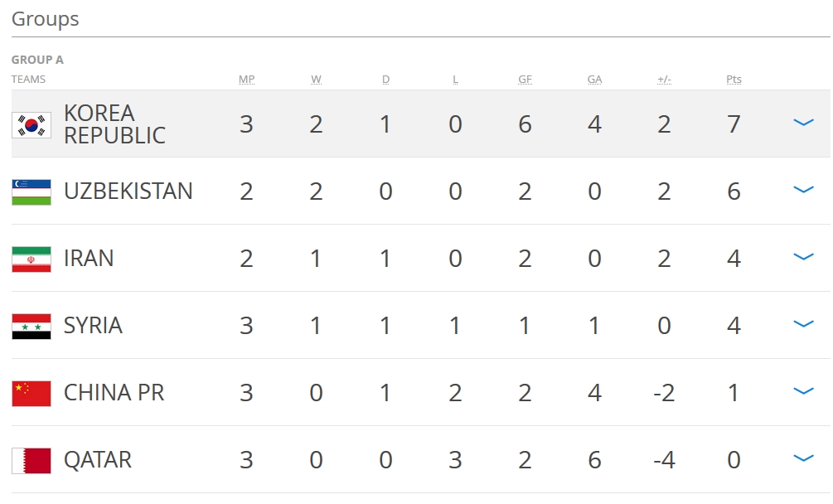The image size is (833, 504).
Task: Select the Iran team name
Action: (89, 259)
